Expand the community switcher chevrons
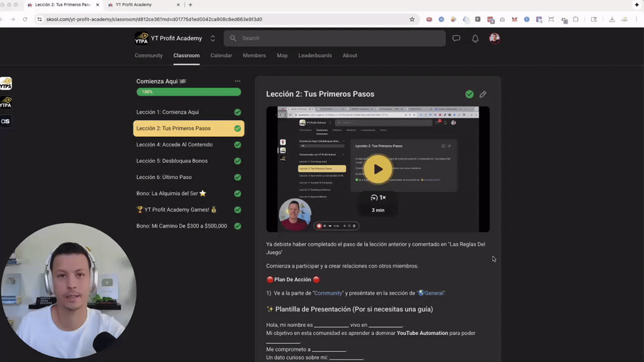 [x=213, y=38]
